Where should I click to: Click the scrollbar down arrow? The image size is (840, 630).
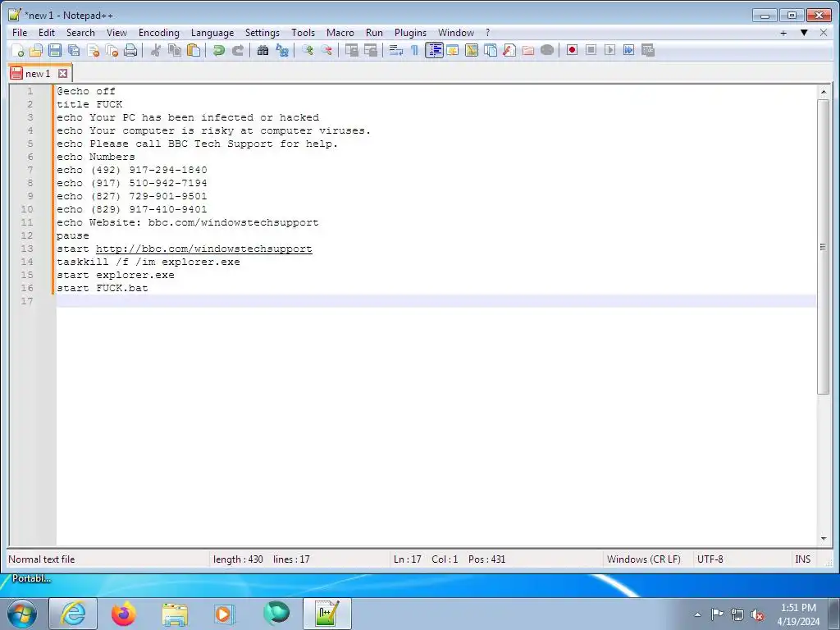point(823,539)
